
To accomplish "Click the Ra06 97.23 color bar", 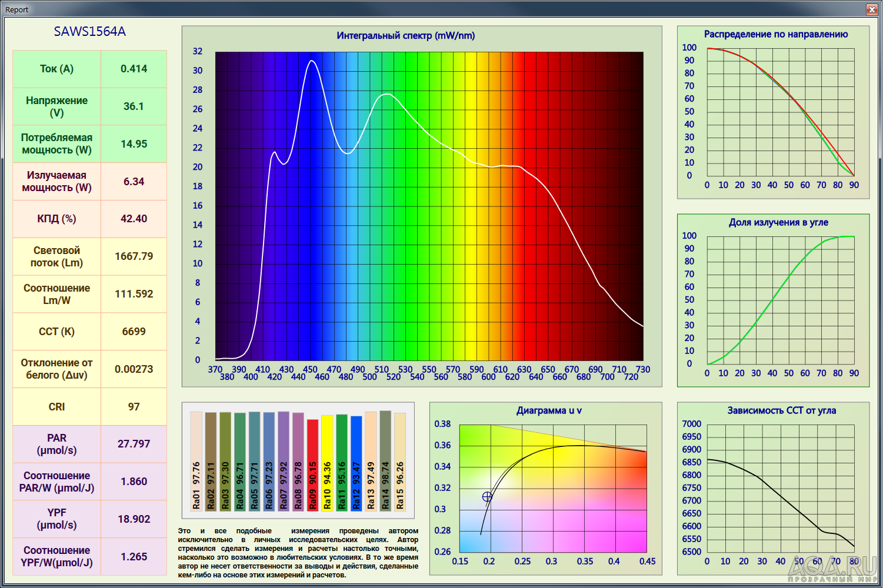I will point(269,461).
